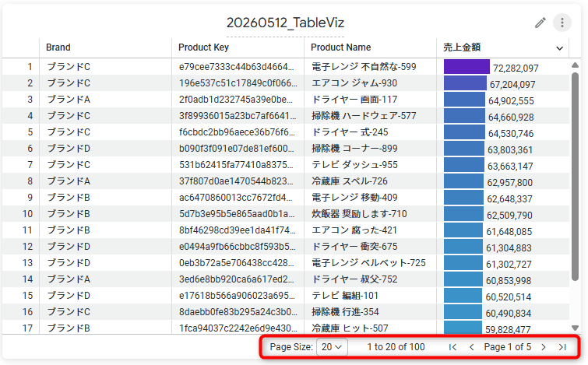The width and height of the screenshot is (588, 365).
Task: Select product ドライヤー 式-245
Action: pyautogui.click(x=350, y=132)
